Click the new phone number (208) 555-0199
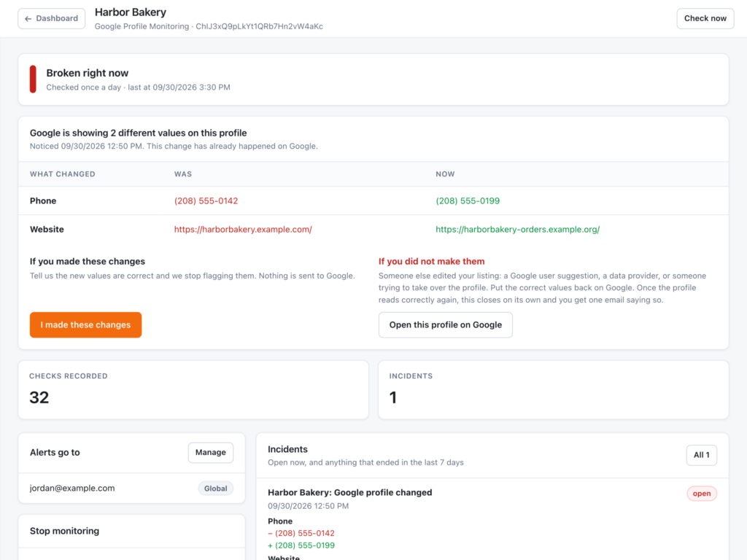Screen dimensions: 747x560 pyautogui.click(x=468, y=201)
